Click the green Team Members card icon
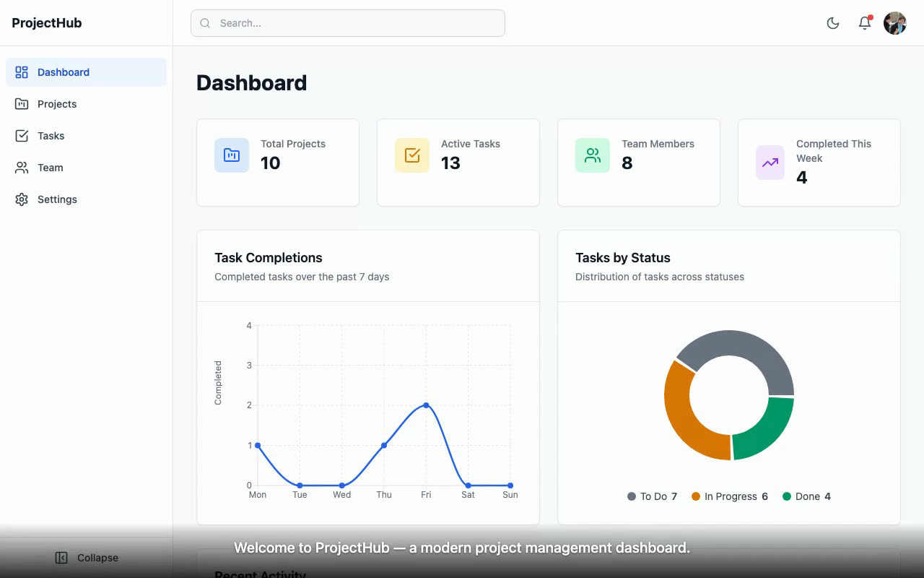The width and height of the screenshot is (924, 578). pyautogui.click(x=593, y=155)
